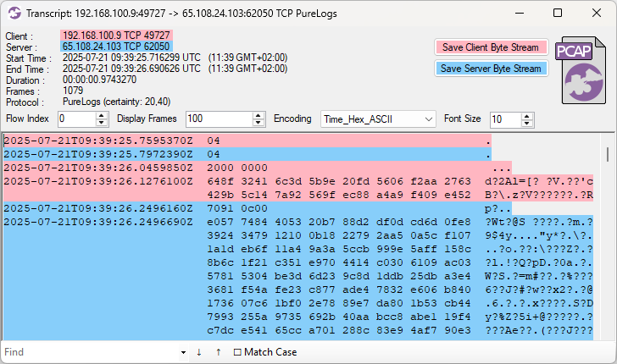Click client address 192.168.100.9 TCP 49727
617x364 pixels.
(x=116, y=36)
